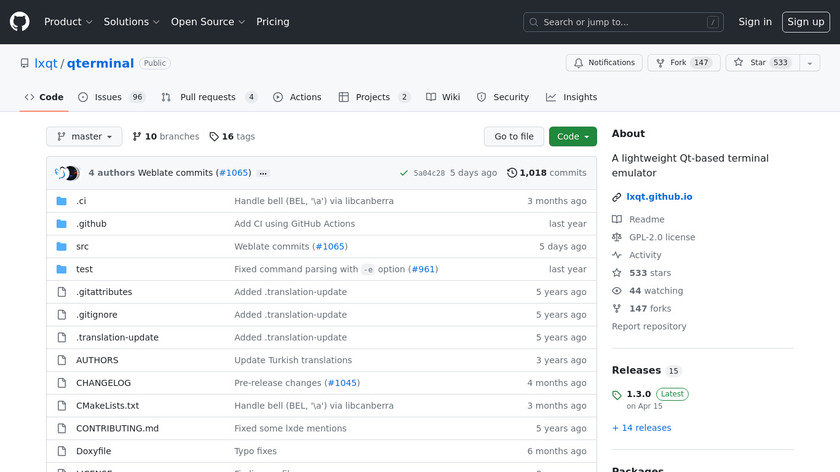
Task: Open the Product menu in header
Action: (68, 22)
